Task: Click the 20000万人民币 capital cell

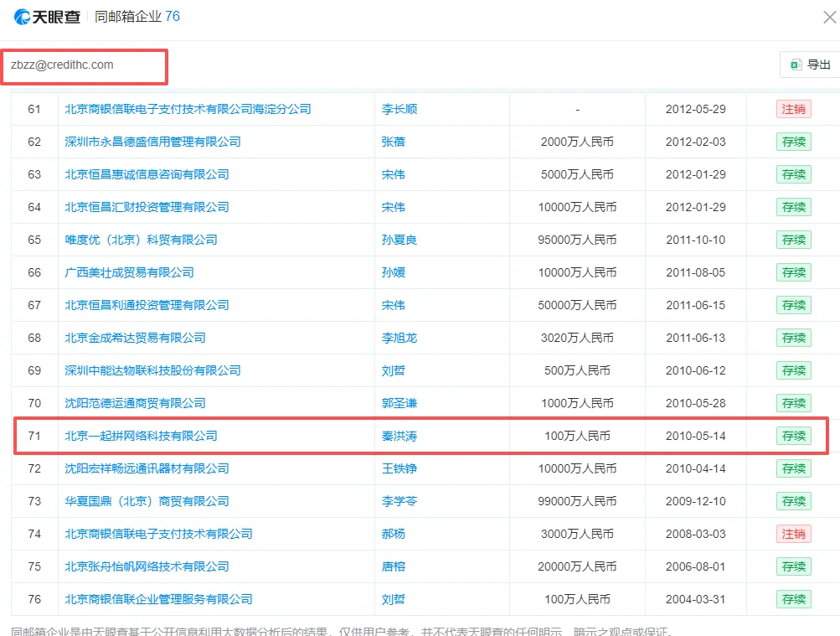Action: coord(577,567)
